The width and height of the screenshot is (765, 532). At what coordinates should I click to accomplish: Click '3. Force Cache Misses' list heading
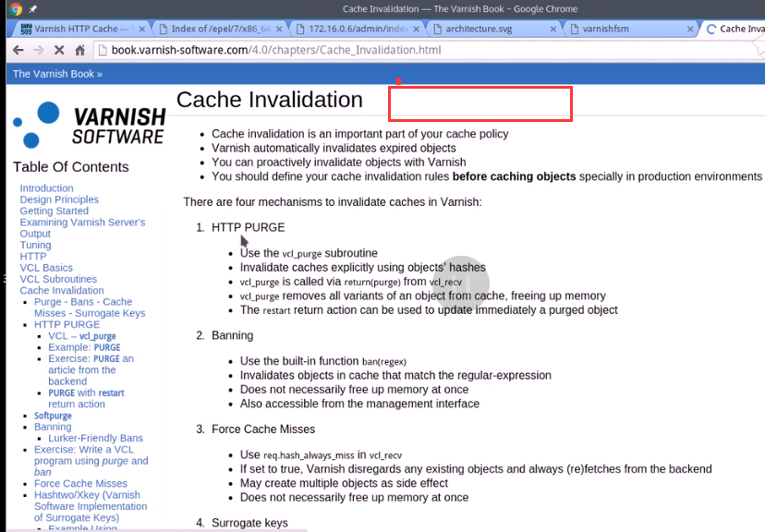(x=263, y=429)
